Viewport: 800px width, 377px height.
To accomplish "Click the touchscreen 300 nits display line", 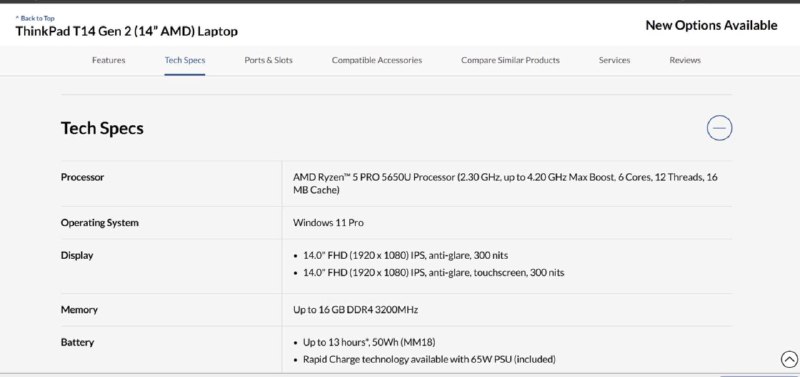I will point(434,273).
